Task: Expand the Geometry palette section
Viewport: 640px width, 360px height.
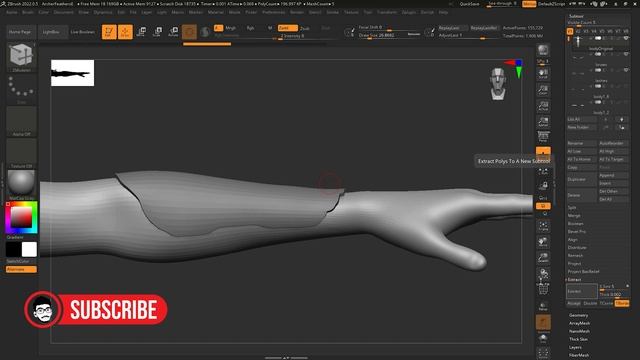Action: pyautogui.click(x=578, y=315)
